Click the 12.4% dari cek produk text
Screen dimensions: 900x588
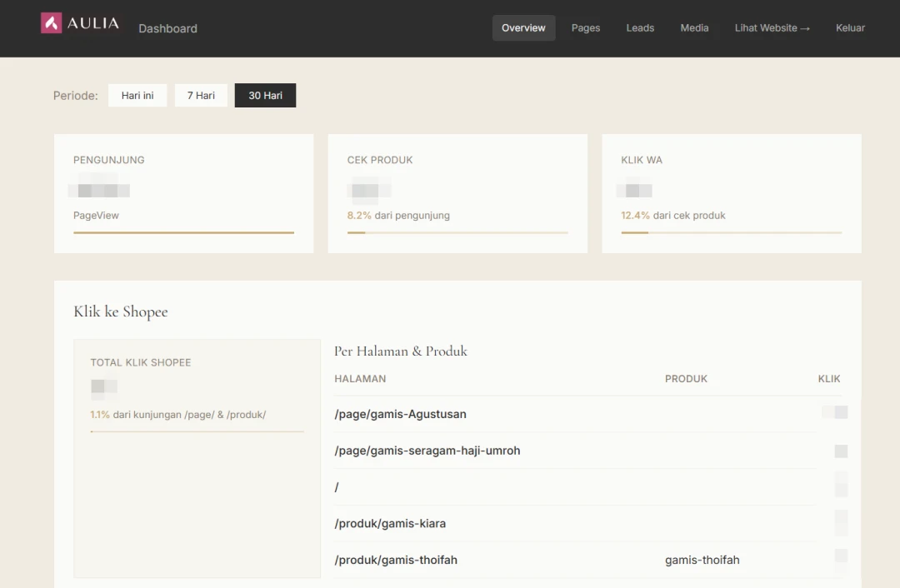pos(673,216)
